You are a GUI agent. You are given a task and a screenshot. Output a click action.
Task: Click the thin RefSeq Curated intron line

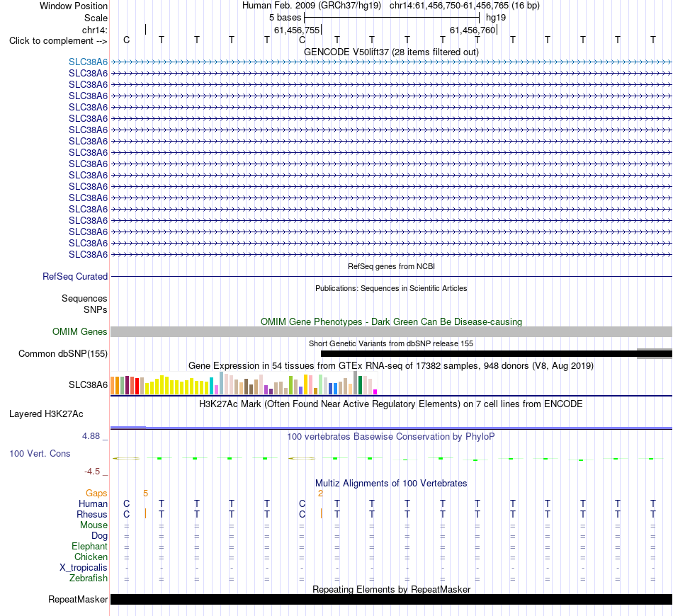pos(392,276)
